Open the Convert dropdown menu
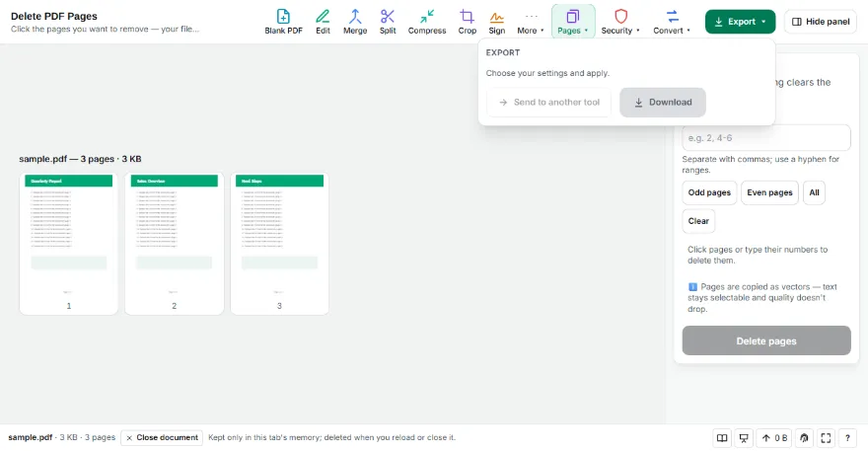The height and width of the screenshot is (451, 868). [672, 22]
